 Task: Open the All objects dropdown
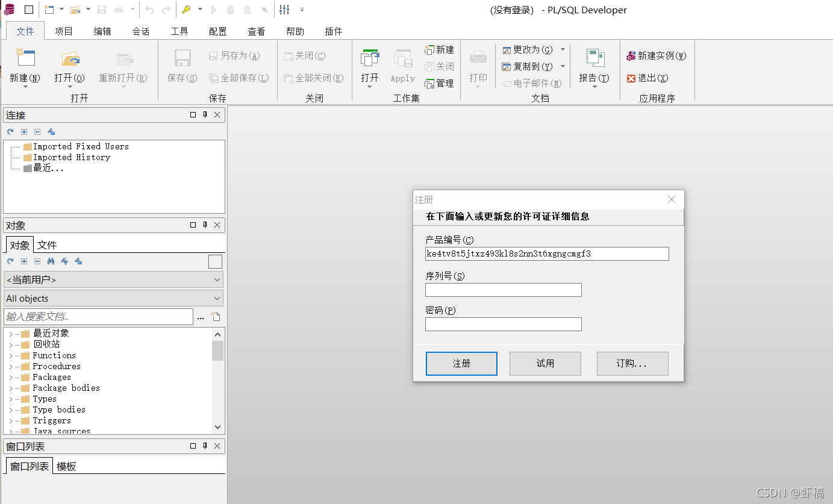pos(217,298)
